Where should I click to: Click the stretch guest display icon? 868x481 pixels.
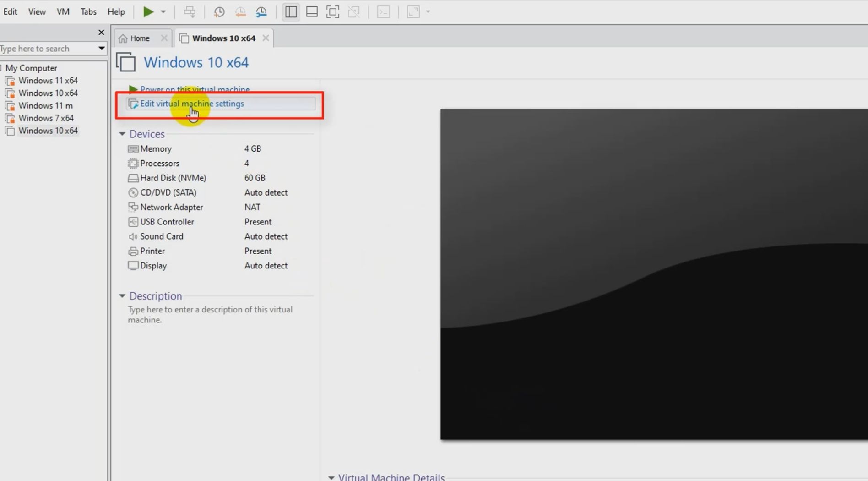point(413,12)
